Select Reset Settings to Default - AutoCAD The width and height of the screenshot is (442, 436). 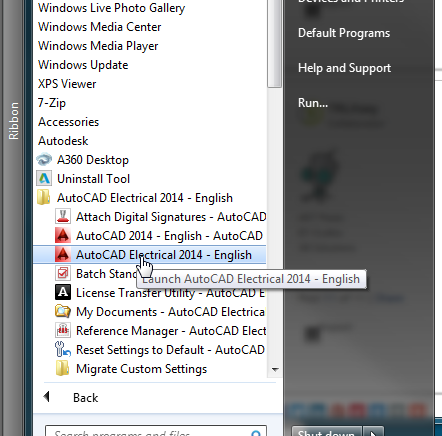click(x=170, y=350)
